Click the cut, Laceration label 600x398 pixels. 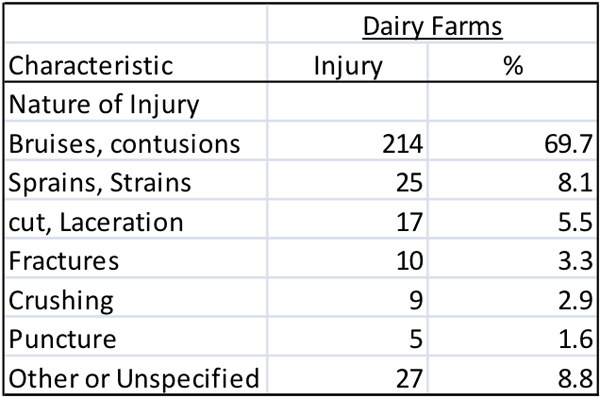(x=96, y=222)
